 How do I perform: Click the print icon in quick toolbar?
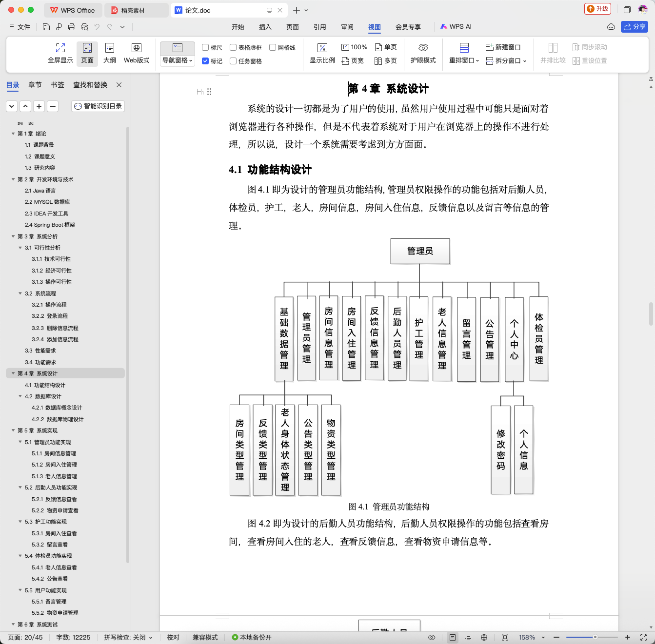click(x=72, y=27)
